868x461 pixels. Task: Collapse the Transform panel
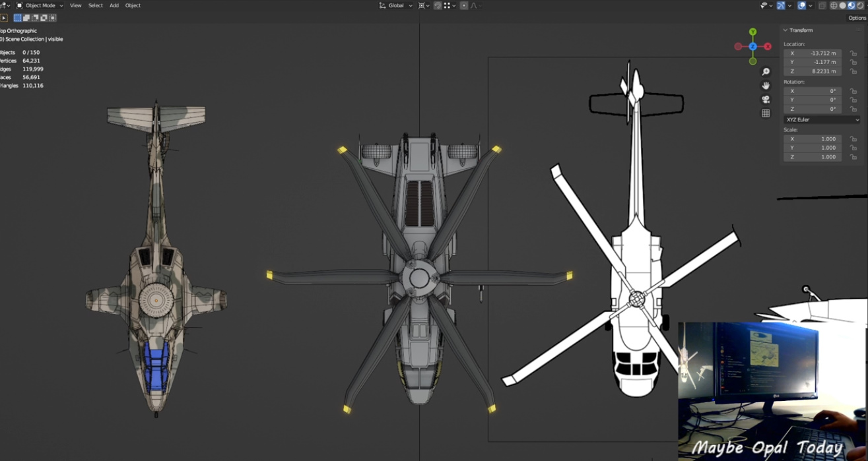[785, 30]
